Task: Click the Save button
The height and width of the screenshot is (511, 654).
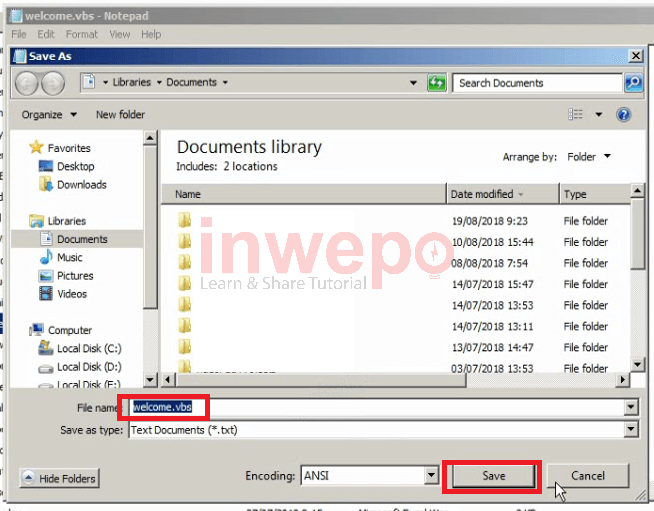Action: tap(493, 476)
